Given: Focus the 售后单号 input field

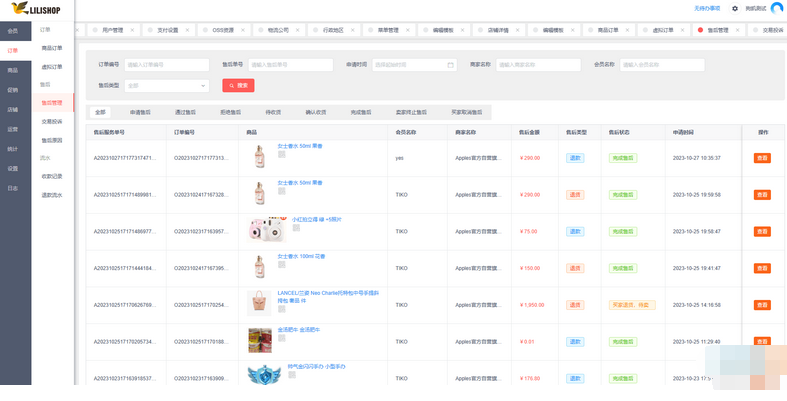Looking at the screenshot, I should pos(291,65).
